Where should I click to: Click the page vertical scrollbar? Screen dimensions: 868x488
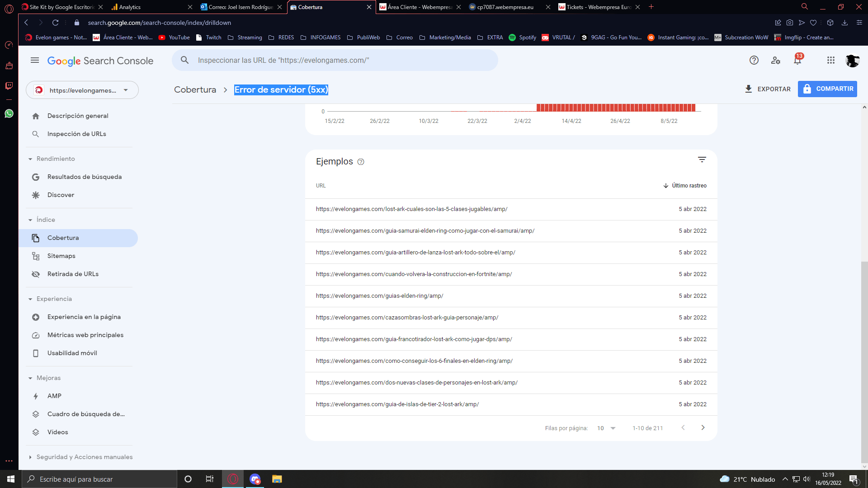[864, 361]
